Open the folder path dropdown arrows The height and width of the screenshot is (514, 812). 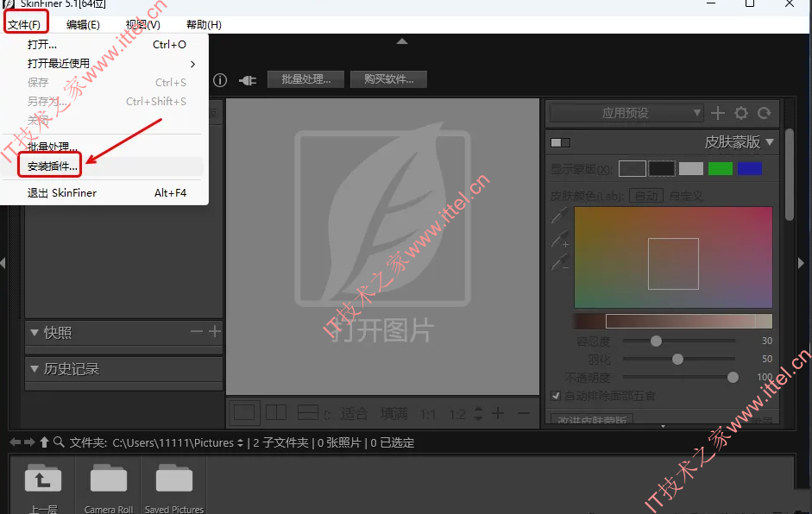(x=240, y=443)
